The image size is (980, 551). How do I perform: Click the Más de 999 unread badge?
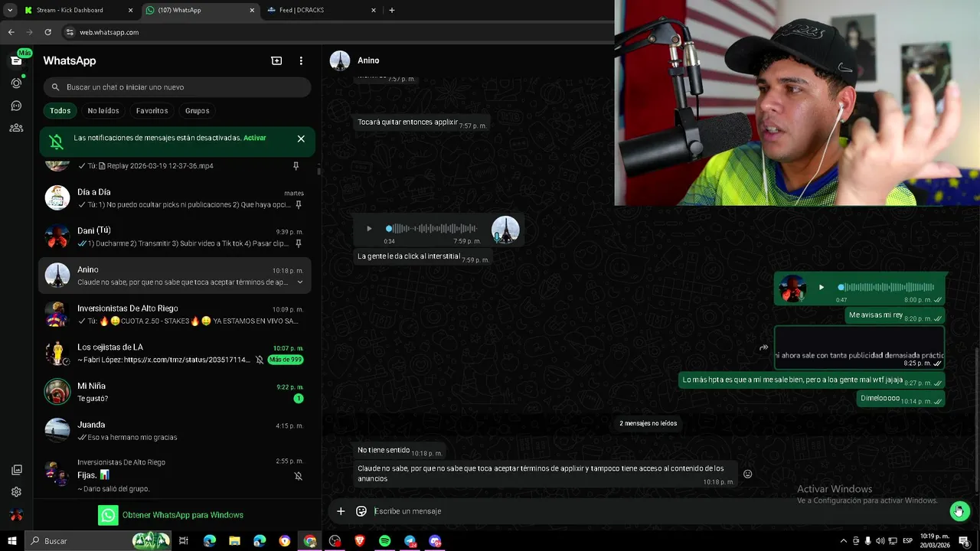click(285, 360)
